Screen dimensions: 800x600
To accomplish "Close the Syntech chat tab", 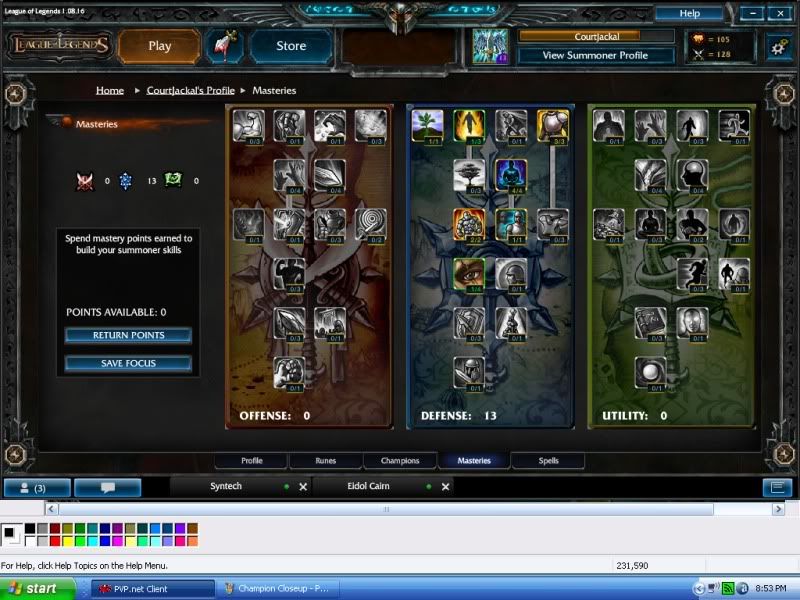I will (303, 487).
